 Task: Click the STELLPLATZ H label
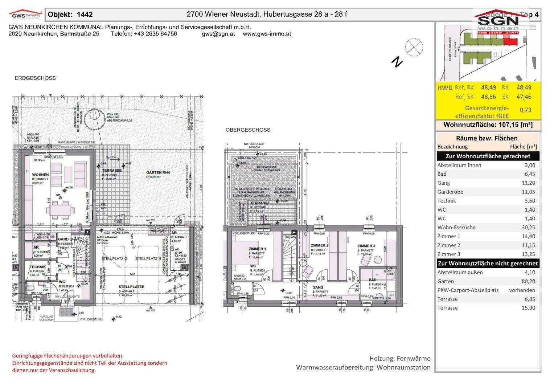point(148,258)
